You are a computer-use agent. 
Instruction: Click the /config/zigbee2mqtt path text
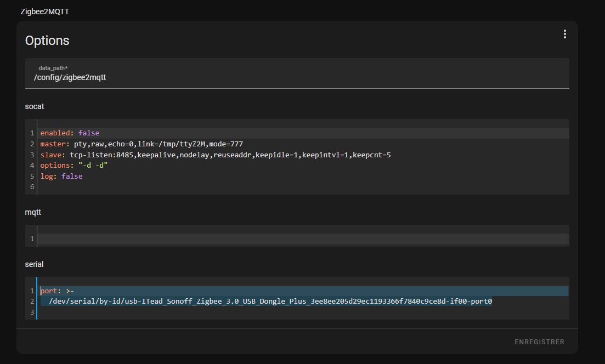pyautogui.click(x=70, y=78)
